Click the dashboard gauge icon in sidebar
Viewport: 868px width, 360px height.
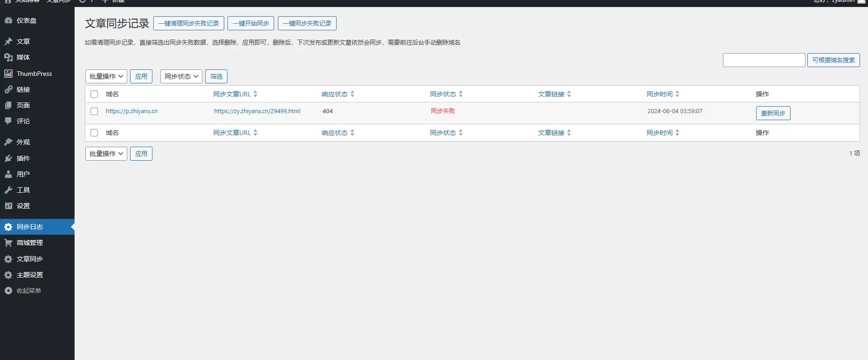tap(8, 20)
